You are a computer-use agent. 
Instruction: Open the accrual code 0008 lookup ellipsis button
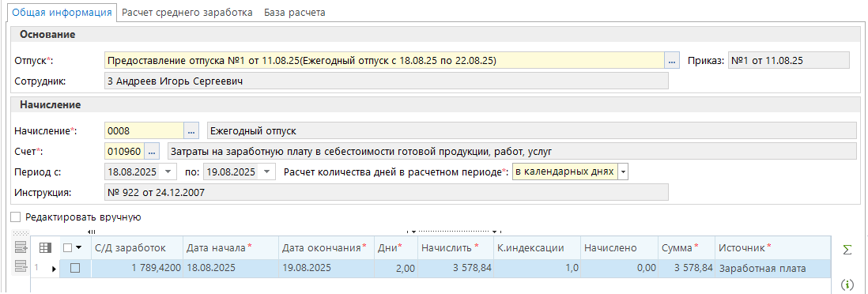pos(191,131)
